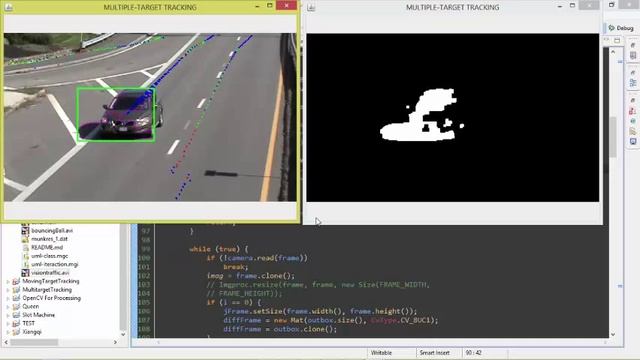Viewport: 640px width, 360px height.
Task: Click the project tree's left scroll arrow
Action: (x=6, y=342)
